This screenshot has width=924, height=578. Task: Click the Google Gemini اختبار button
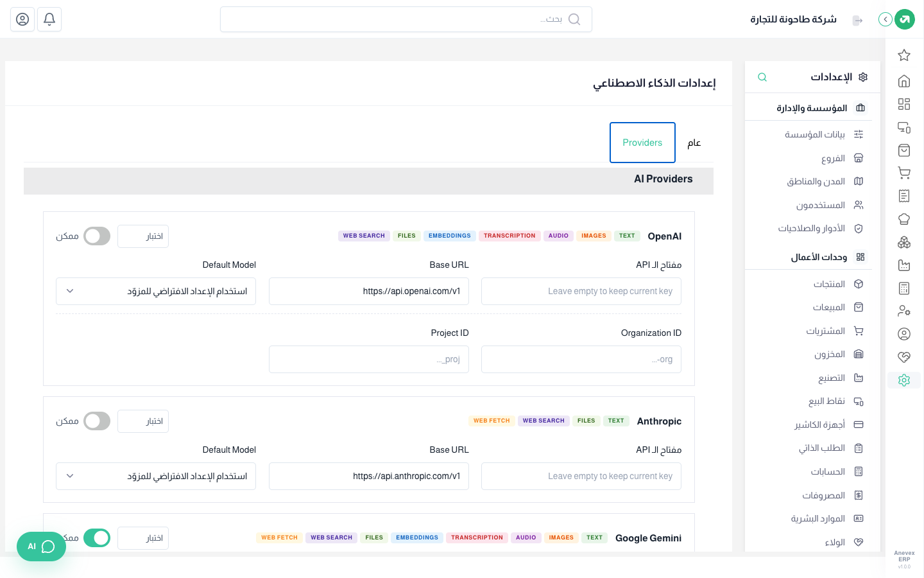click(143, 538)
